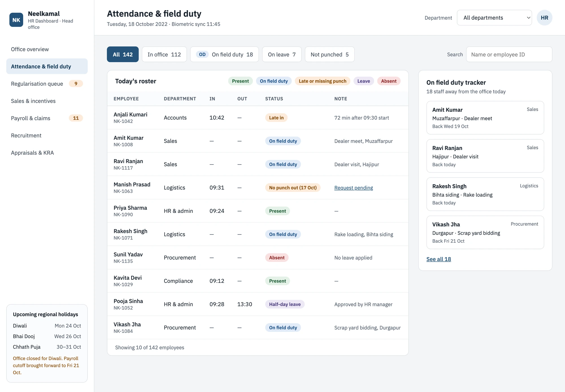Open the All departments dropdown
565x392 pixels.
pos(494,18)
